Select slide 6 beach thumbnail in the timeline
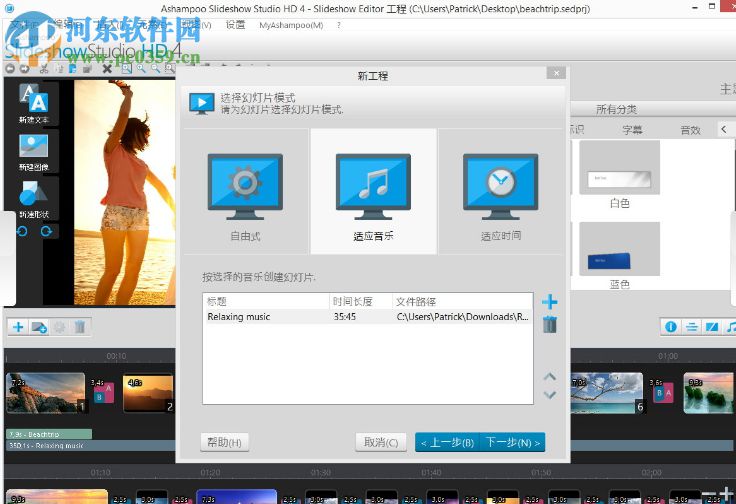The image size is (736, 504). click(607, 393)
